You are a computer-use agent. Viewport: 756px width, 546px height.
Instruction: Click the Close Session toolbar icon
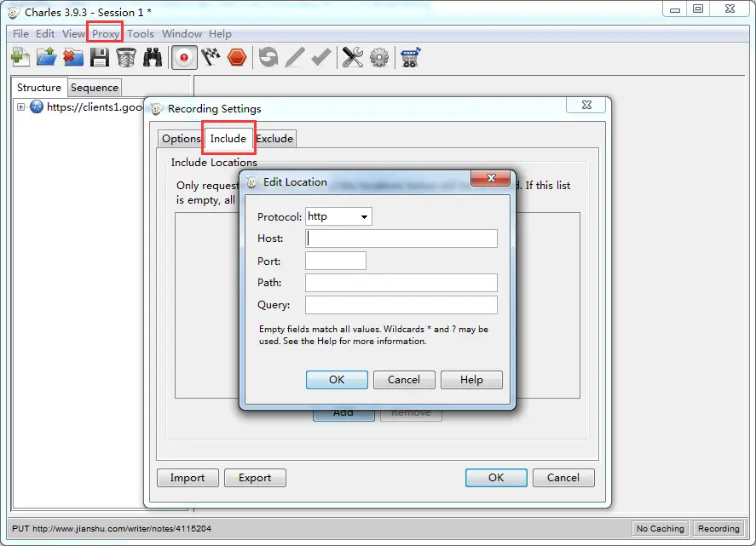coord(72,58)
